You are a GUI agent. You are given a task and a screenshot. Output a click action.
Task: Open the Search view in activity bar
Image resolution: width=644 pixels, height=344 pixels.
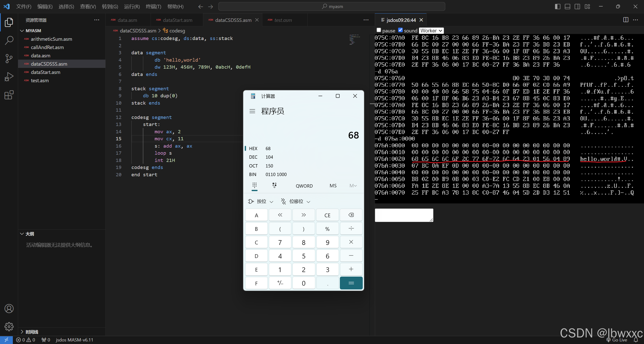coord(9,40)
